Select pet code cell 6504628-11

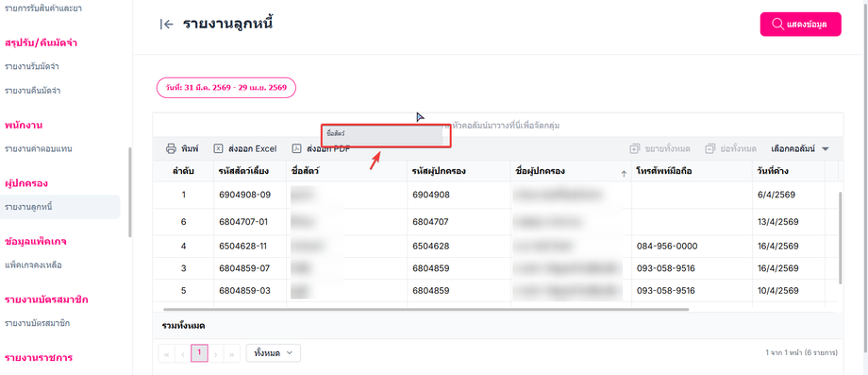point(250,246)
